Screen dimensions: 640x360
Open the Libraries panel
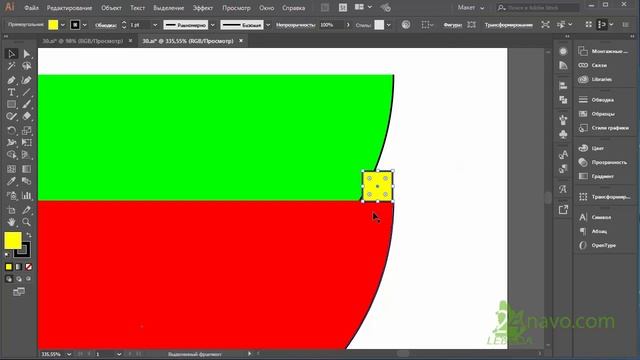603,79
